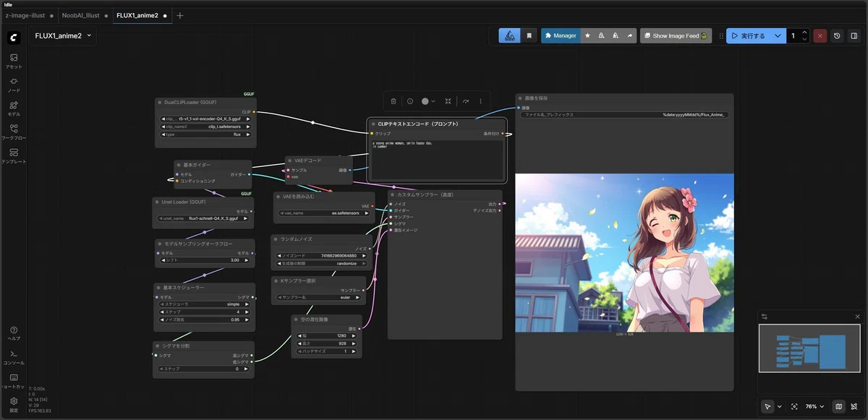Open minimap settings sliders icon
This screenshot has height=420, width=868.
click(765, 317)
